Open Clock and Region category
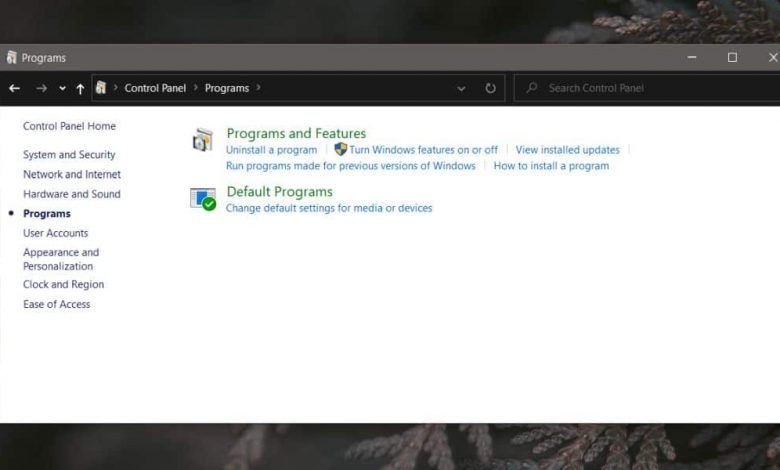780x470 pixels. coord(64,284)
